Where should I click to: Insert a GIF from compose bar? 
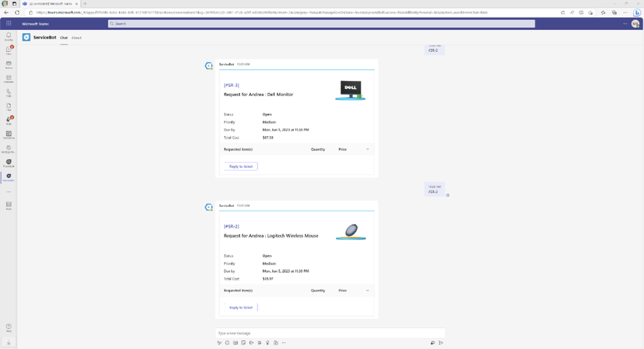pos(236,343)
